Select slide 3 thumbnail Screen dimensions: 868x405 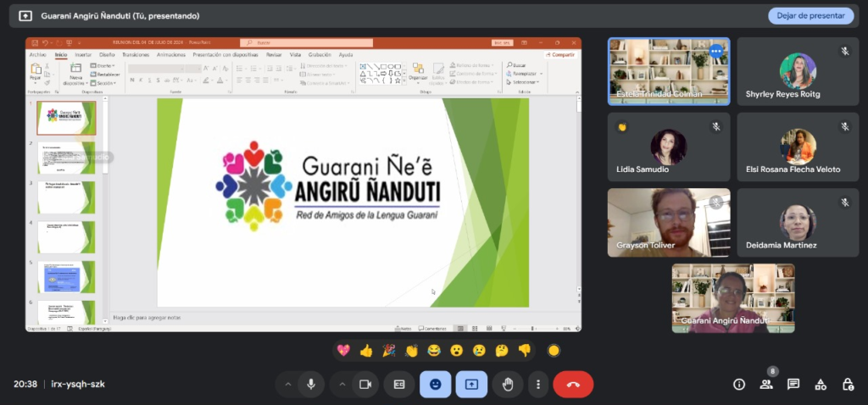pos(66,197)
